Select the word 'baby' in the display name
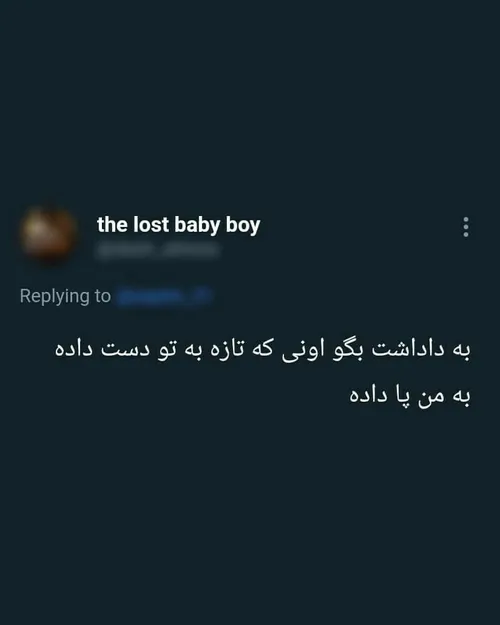Viewport: 500px width, 625px height. click(x=197, y=226)
